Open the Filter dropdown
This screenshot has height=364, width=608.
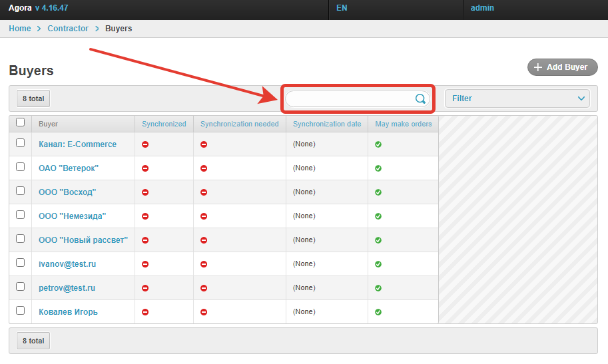point(517,98)
